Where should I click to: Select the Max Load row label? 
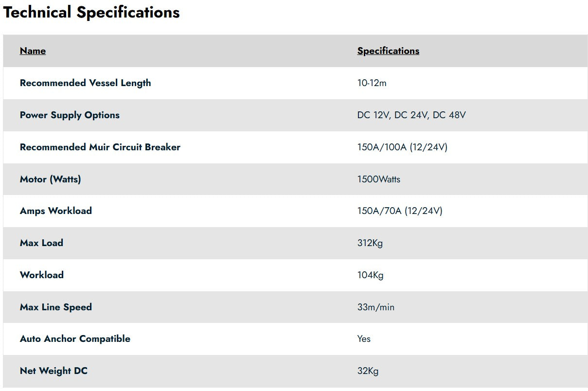tap(41, 243)
